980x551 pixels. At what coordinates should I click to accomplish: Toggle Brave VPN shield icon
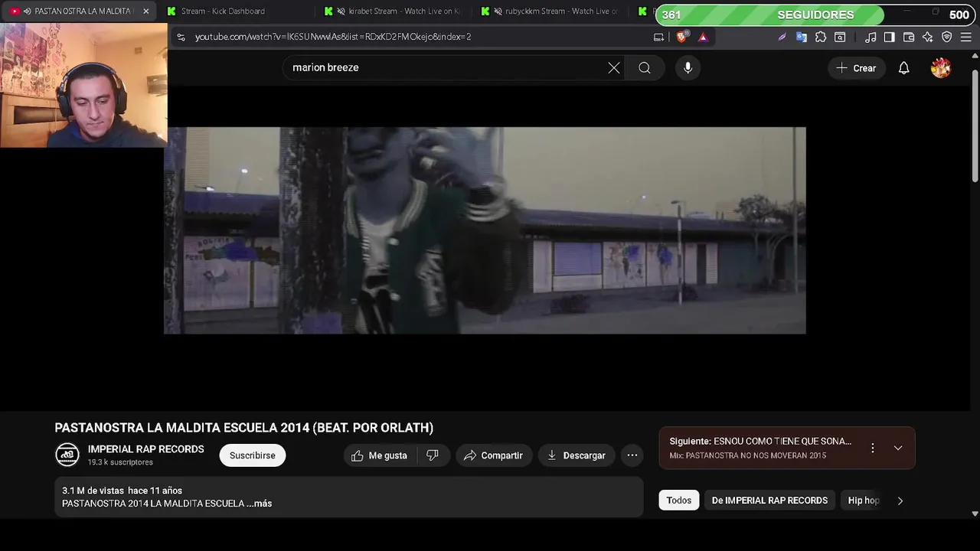pos(946,37)
